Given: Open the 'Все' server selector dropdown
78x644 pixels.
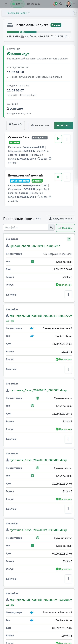Looking at the screenshot, I should (17, 4).
